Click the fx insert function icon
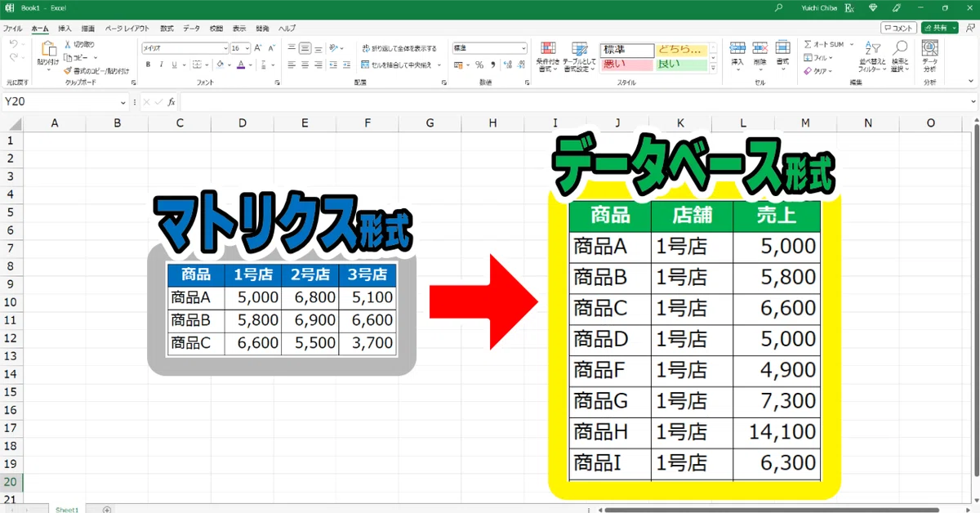 coord(171,102)
